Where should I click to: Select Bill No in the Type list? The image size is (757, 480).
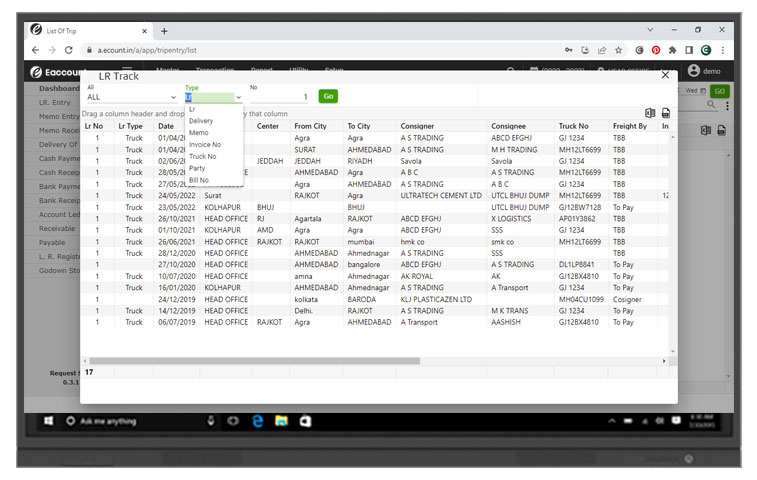199,180
